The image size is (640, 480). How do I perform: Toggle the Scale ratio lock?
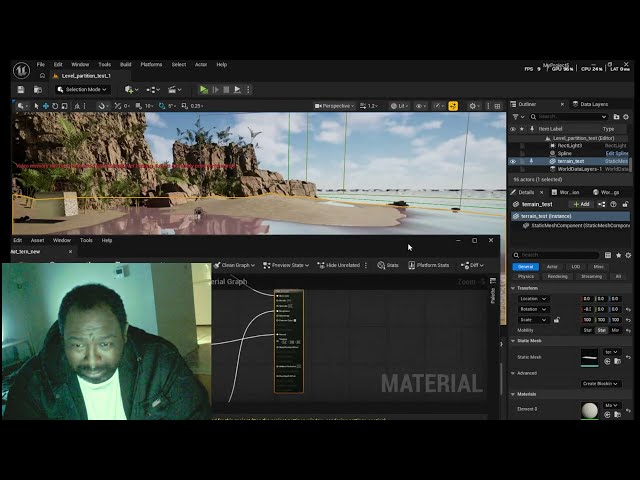coord(556,320)
